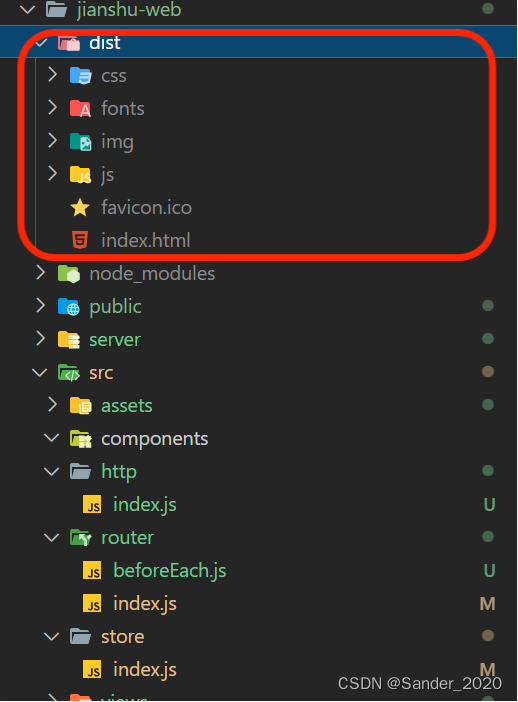518x702 pixels.
Task: Collapse the src folder chevron
Action: pos(40,372)
